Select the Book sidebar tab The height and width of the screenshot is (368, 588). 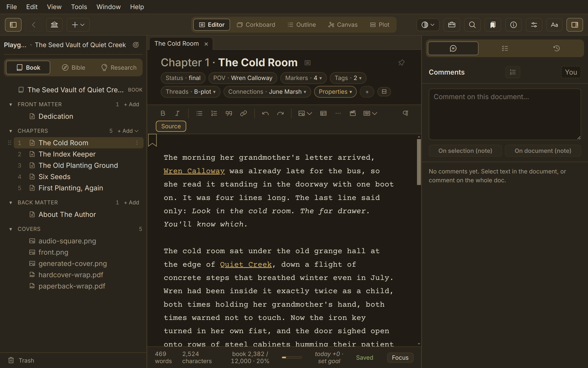click(28, 67)
